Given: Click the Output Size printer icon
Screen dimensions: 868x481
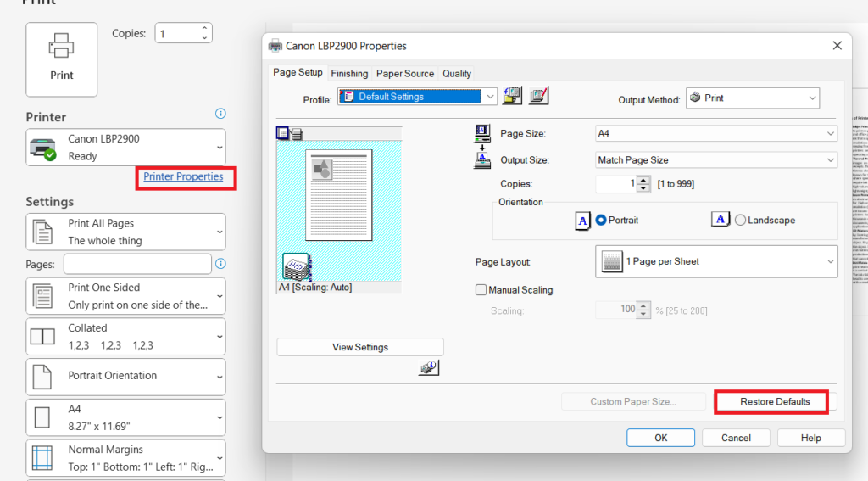Looking at the screenshot, I should click(x=482, y=159).
